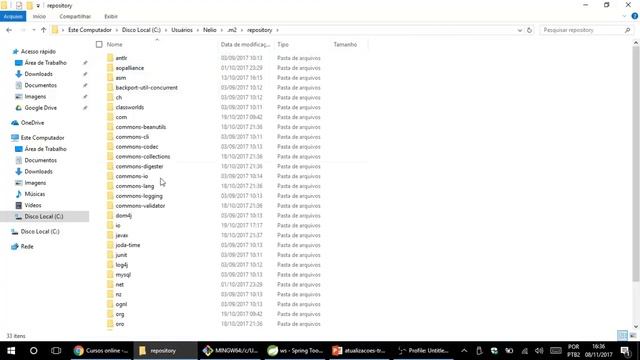This screenshot has height=360, width=640.
Task: Select the classworlds folder icon
Action: point(110,107)
